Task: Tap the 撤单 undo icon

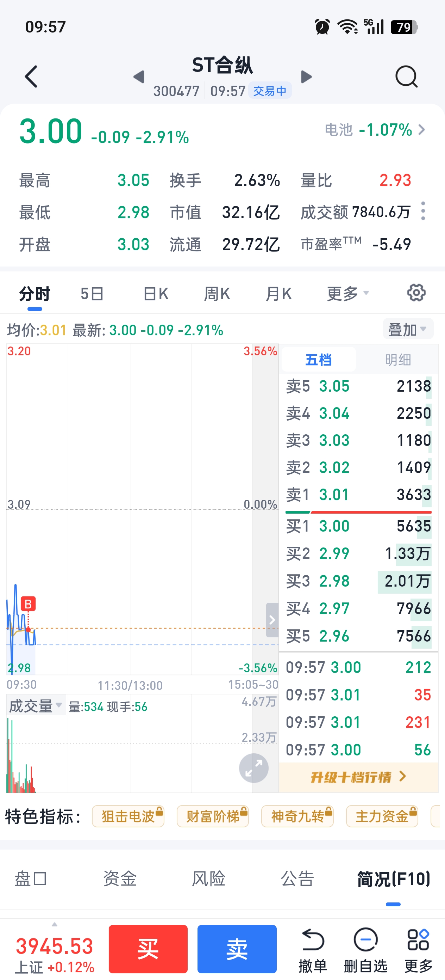Action: click(313, 940)
